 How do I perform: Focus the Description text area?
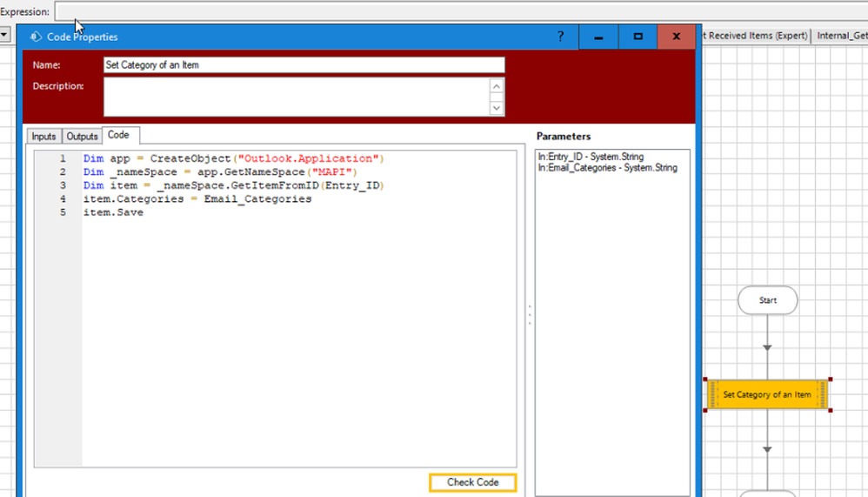point(296,97)
